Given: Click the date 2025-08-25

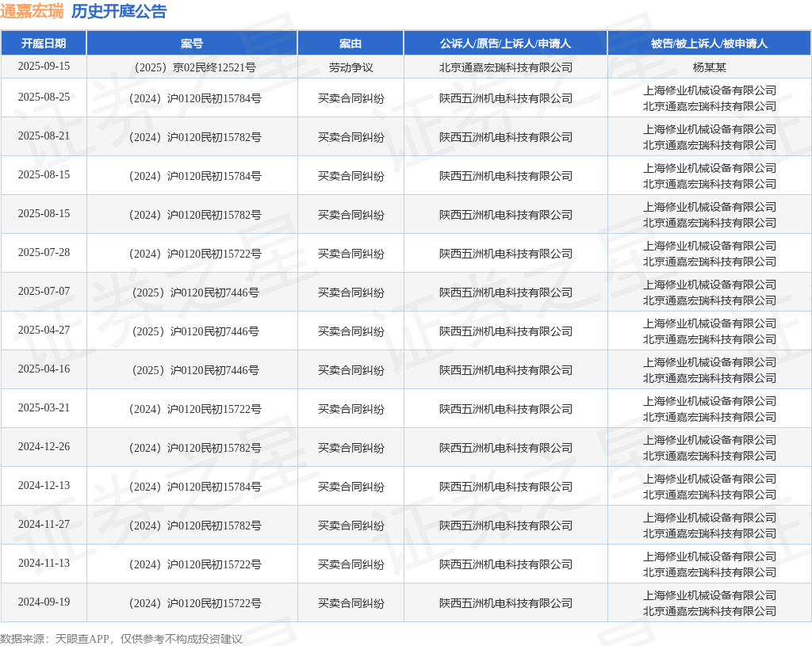Looking at the screenshot, I should coord(44,97).
